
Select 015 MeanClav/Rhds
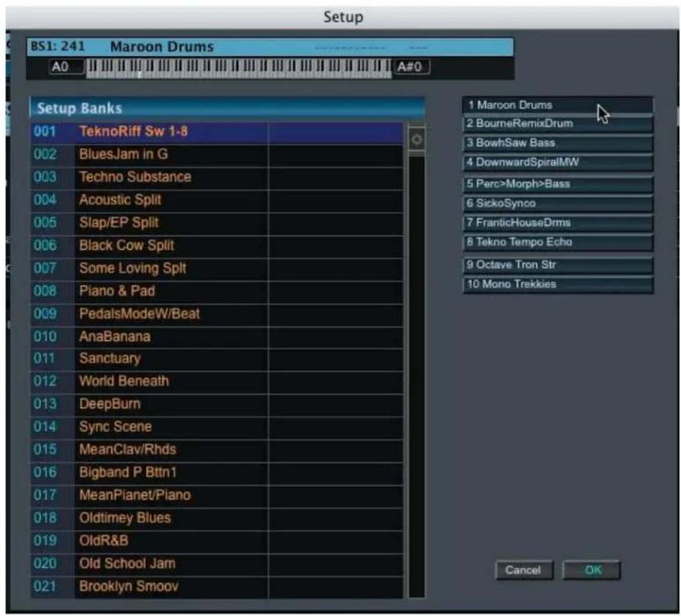(x=216, y=450)
